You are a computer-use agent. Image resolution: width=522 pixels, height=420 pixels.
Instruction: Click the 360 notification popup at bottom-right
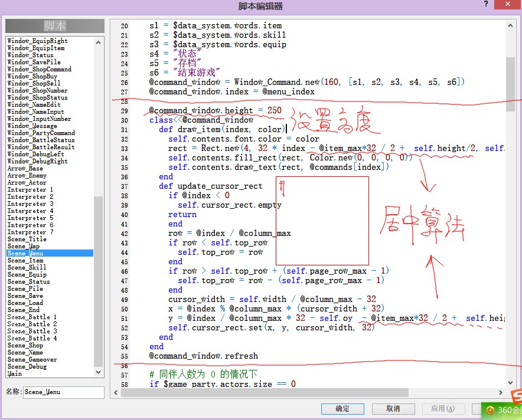click(502, 411)
